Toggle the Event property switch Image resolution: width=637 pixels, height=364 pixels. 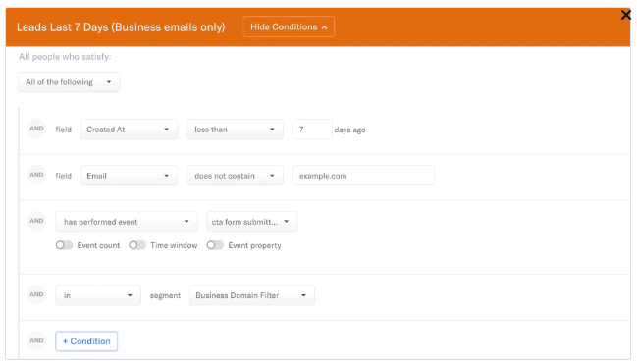click(x=215, y=245)
